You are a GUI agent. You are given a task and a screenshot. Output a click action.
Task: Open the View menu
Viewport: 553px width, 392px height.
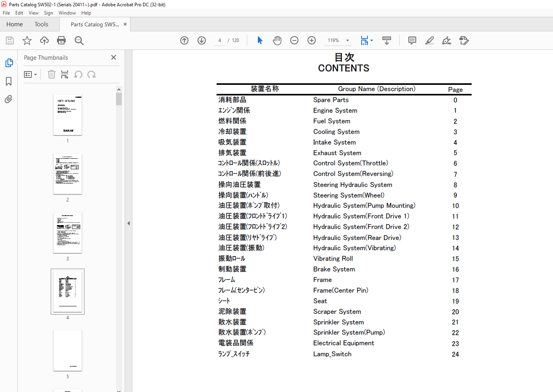tap(33, 13)
